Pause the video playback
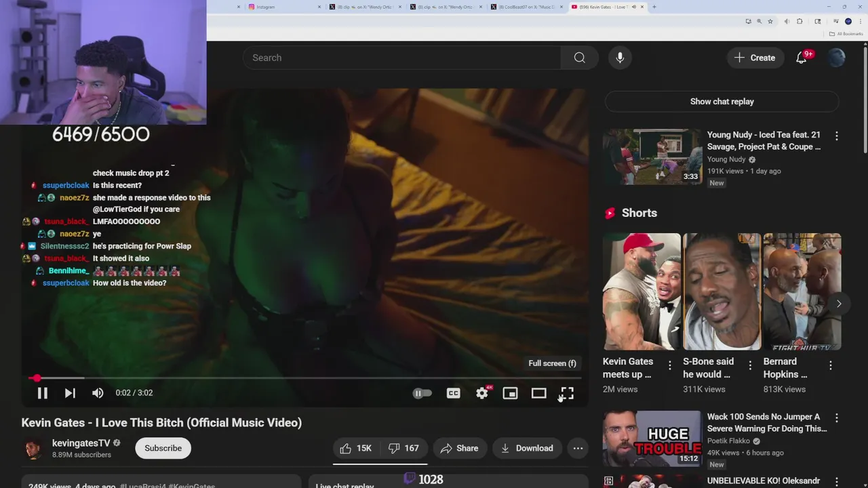 click(x=42, y=393)
